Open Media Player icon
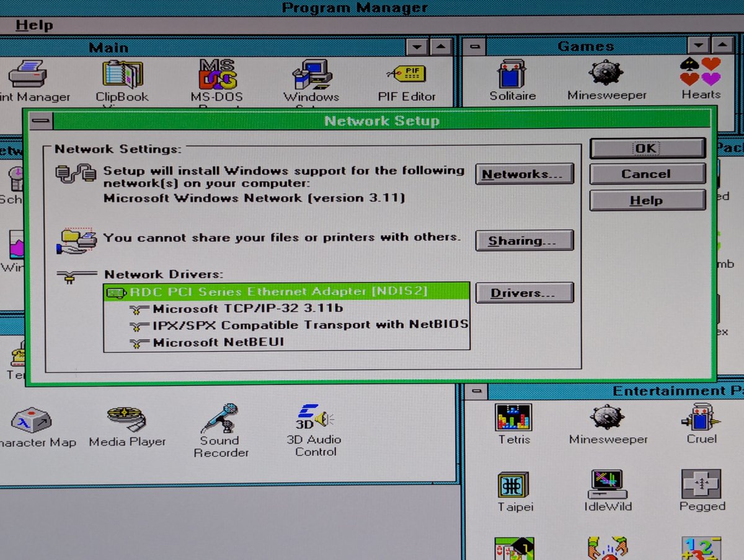 pyautogui.click(x=126, y=418)
